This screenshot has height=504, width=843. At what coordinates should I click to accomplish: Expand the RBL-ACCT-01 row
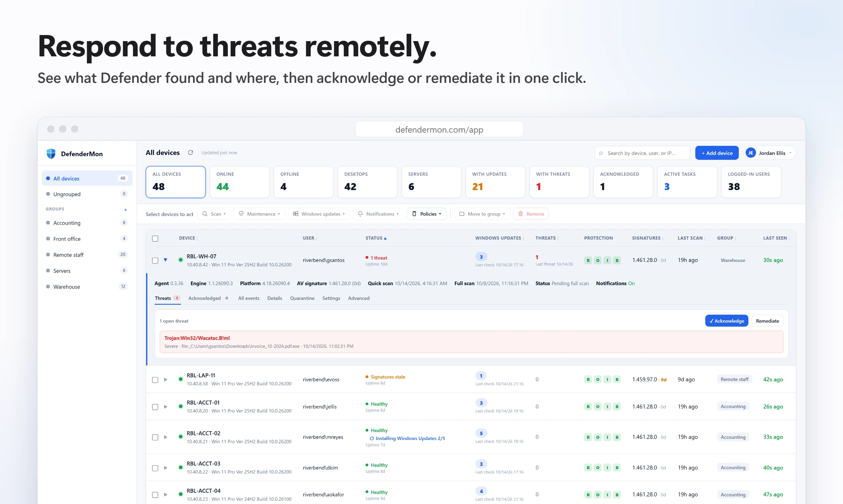[165, 407]
